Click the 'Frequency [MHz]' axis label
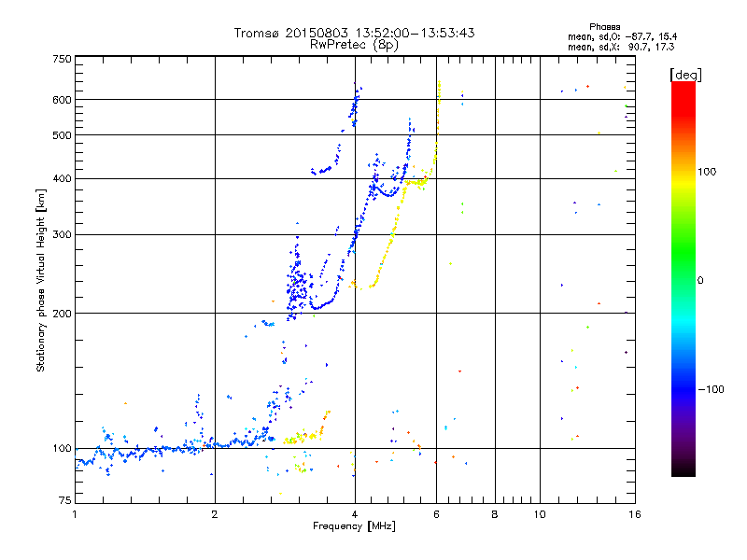The image size is (747, 560). tap(354, 526)
